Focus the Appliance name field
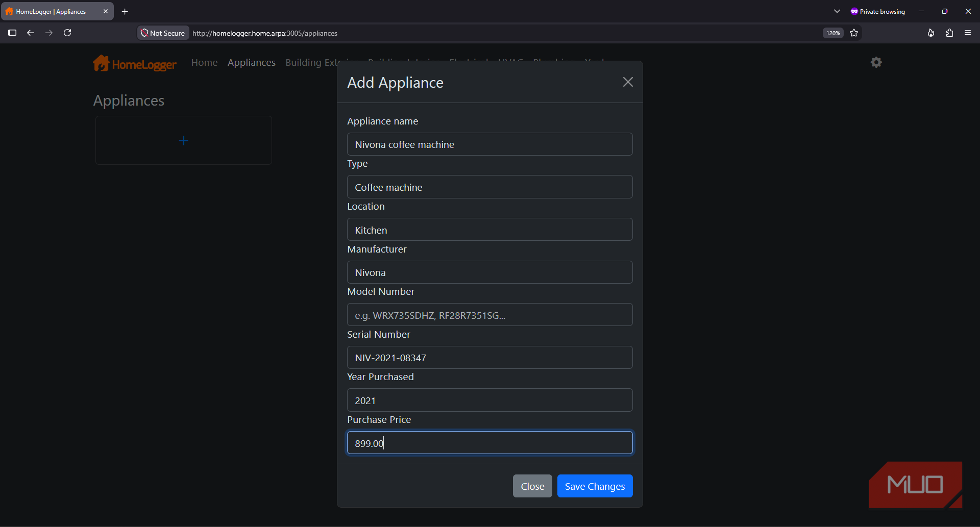 (490, 144)
